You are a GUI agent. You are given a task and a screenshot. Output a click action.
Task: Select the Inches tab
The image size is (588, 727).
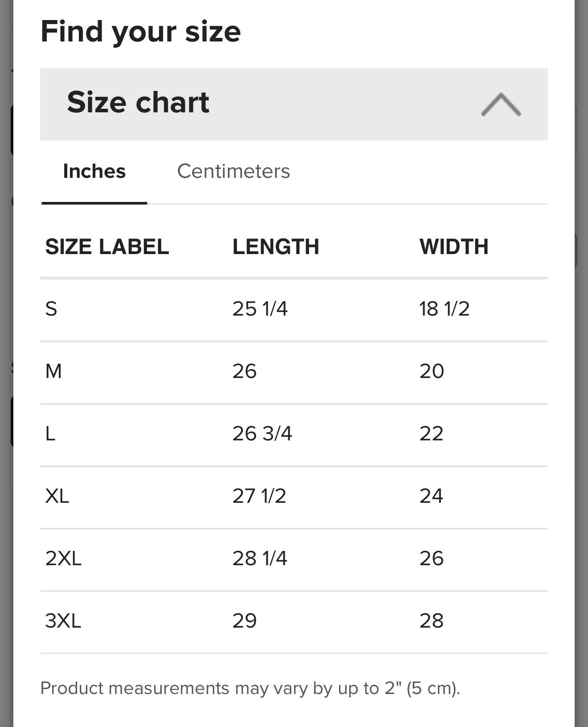94,171
